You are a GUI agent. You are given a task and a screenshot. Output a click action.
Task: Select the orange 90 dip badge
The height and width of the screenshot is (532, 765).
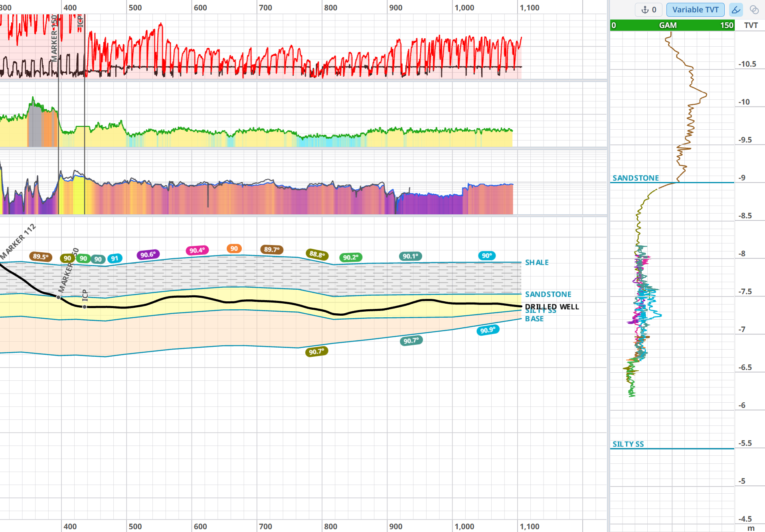234,248
